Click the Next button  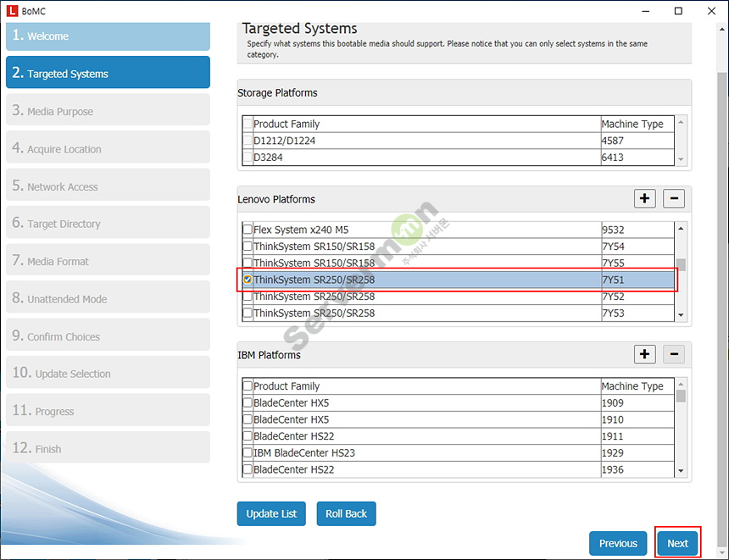(678, 543)
